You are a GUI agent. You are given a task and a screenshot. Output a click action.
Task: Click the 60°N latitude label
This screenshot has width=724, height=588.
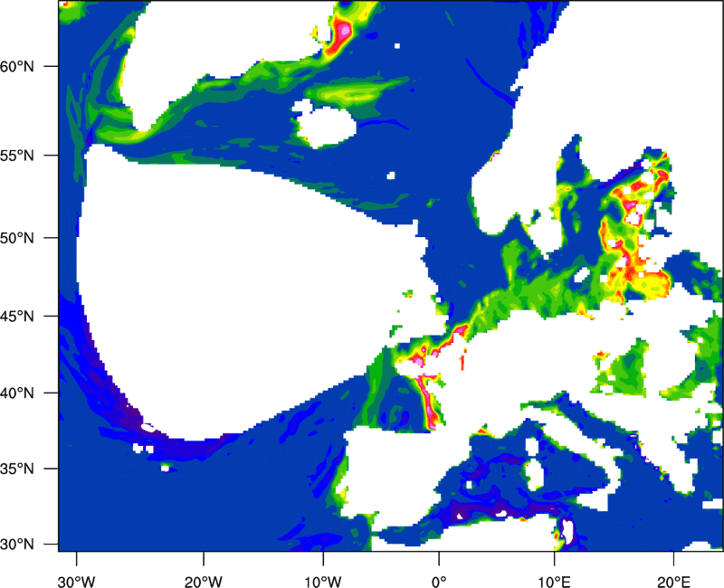17,66
